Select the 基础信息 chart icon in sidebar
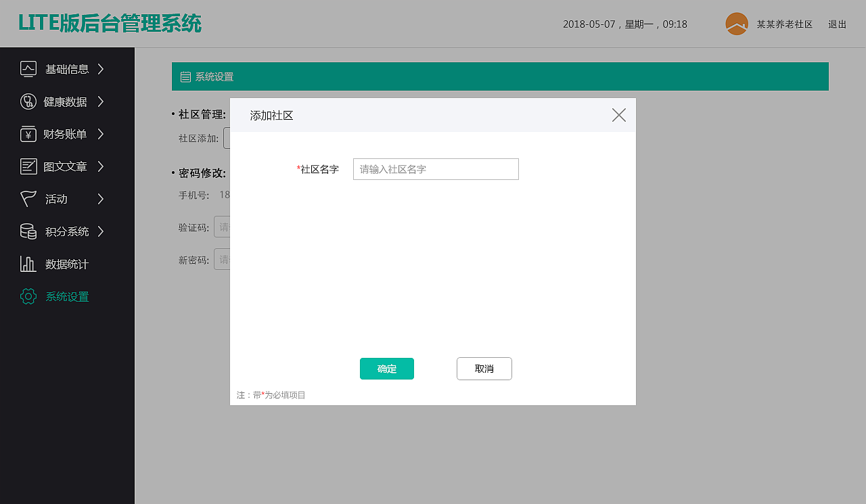866x504 pixels. pyautogui.click(x=27, y=69)
